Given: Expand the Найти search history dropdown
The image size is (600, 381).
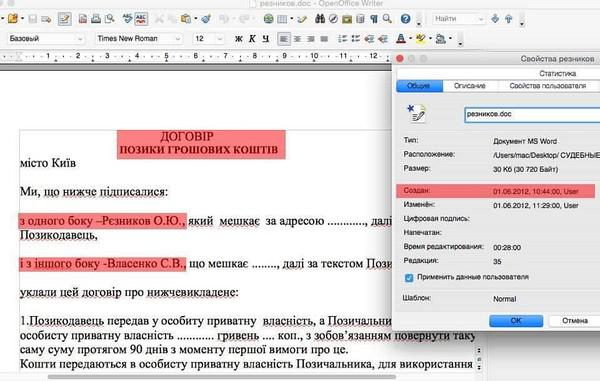Looking at the screenshot, I should coord(481,19).
